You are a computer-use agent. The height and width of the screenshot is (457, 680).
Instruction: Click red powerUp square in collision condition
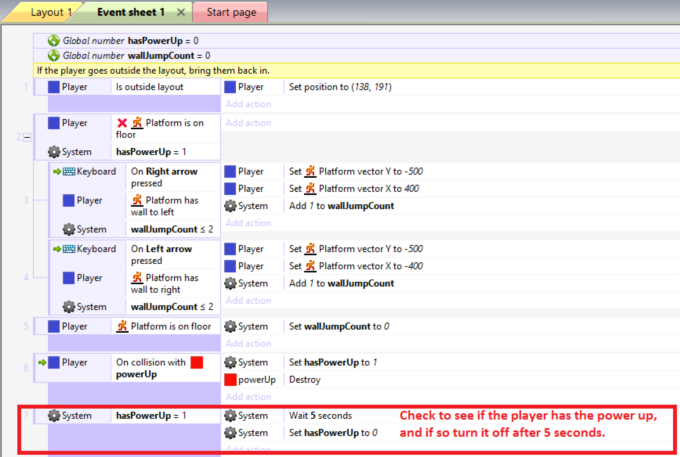click(x=196, y=362)
